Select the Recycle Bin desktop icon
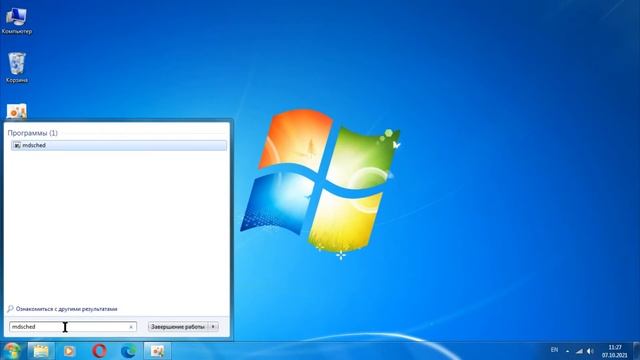Image resolution: width=640 pixels, height=360 pixels. click(x=17, y=67)
